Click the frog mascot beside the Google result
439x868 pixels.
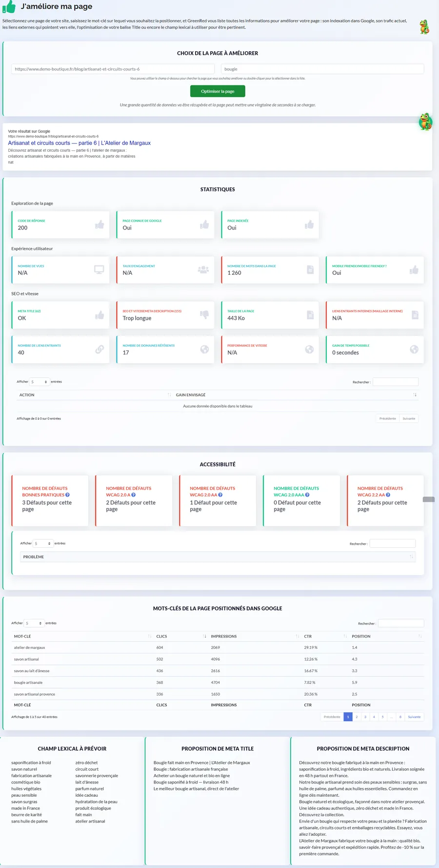pyautogui.click(x=426, y=122)
